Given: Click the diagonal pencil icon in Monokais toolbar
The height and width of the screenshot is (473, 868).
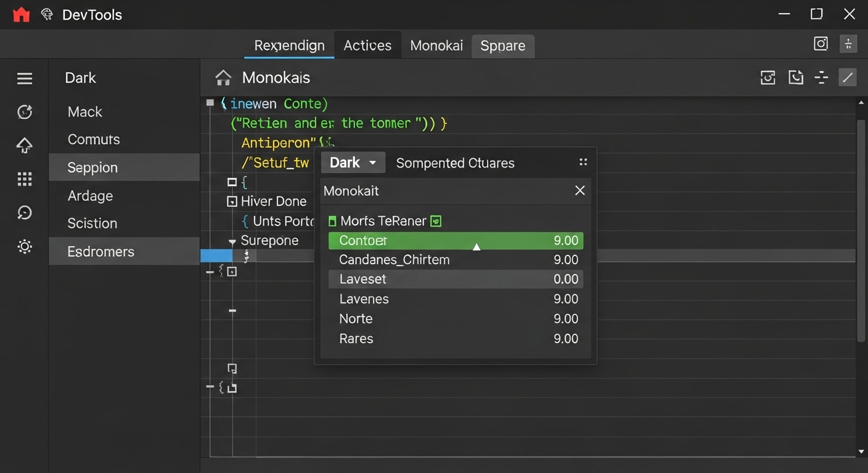Looking at the screenshot, I should click(848, 78).
